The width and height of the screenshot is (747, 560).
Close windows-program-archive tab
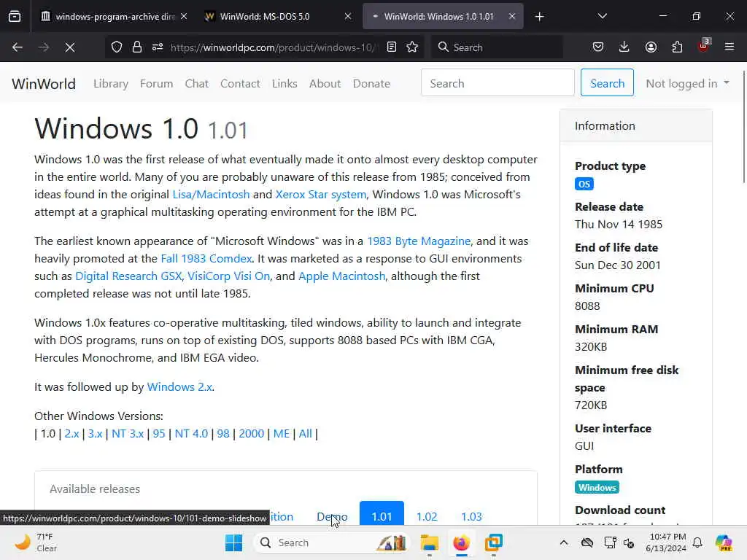[184, 17]
